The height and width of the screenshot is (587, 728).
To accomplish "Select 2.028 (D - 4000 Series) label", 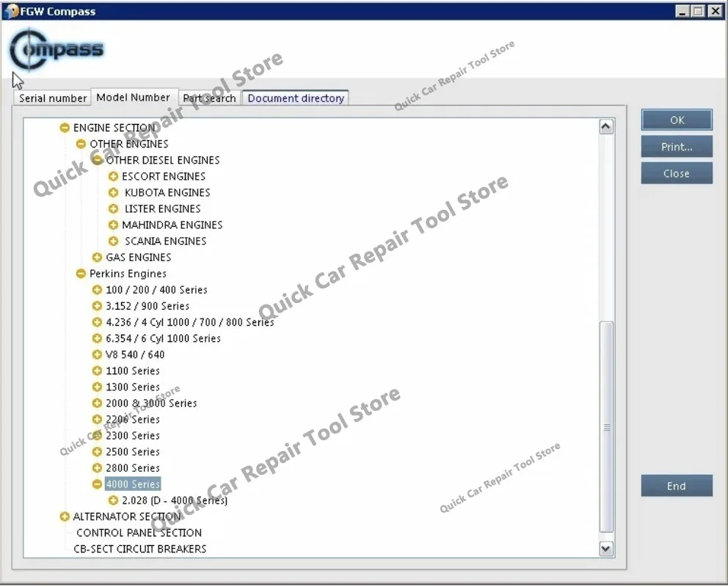I will 175,500.
